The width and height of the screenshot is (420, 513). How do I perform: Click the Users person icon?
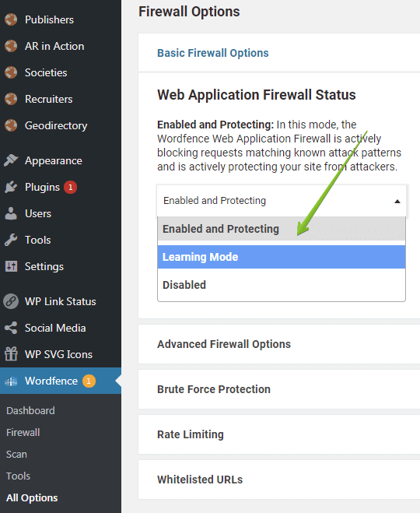11,213
